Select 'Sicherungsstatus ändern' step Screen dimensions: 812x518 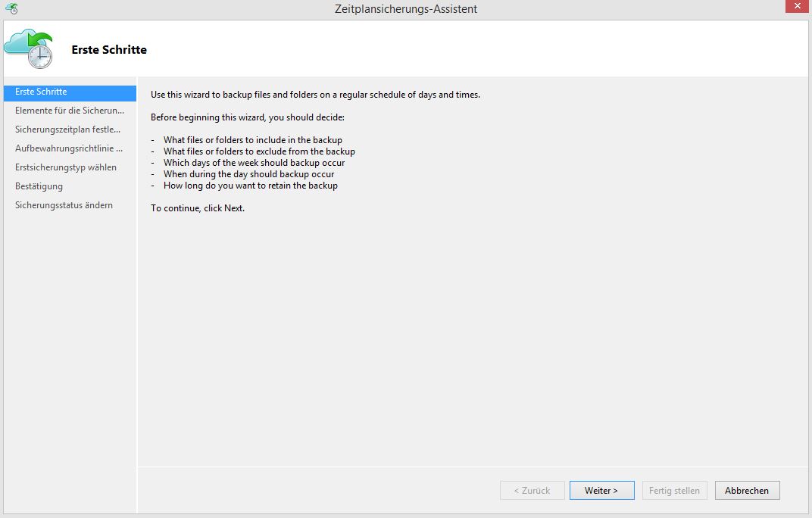click(x=64, y=205)
